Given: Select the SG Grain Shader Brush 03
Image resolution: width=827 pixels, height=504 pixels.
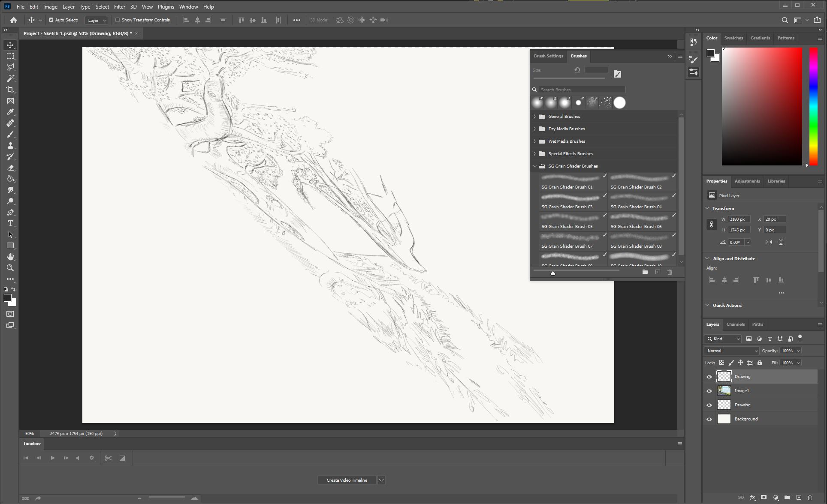Looking at the screenshot, I should (x=570, y=200).
